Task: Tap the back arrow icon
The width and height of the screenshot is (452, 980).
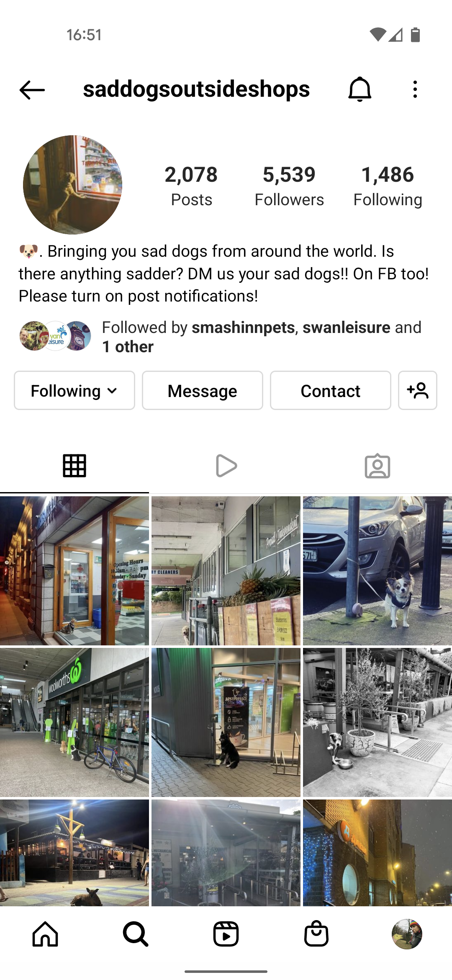Action: tap(32, 90)
